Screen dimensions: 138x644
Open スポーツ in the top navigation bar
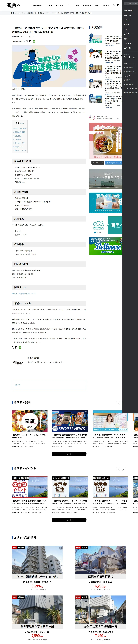click(106, 5)
